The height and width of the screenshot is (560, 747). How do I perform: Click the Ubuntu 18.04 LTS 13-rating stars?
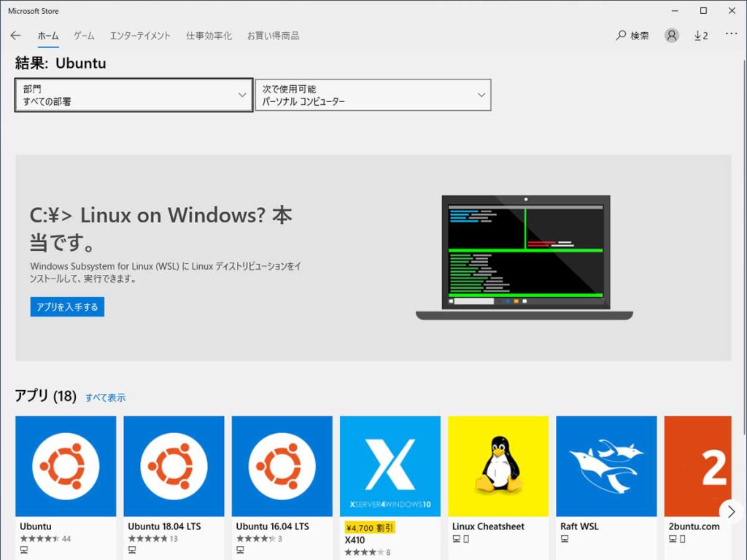(x=148, y=539)
